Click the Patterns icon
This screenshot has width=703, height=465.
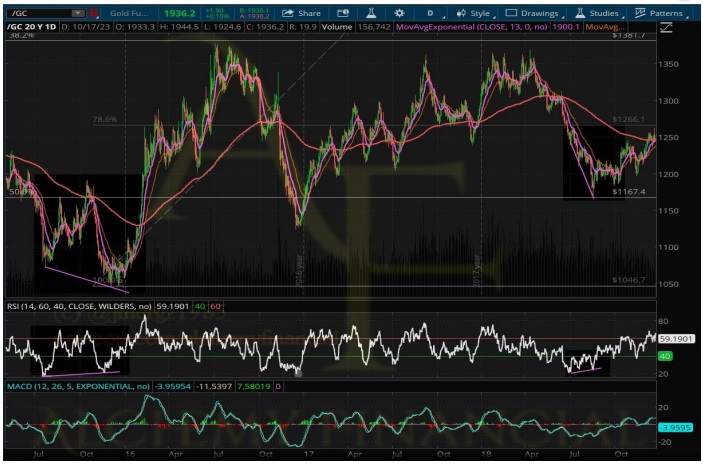(x=640, y=13)
